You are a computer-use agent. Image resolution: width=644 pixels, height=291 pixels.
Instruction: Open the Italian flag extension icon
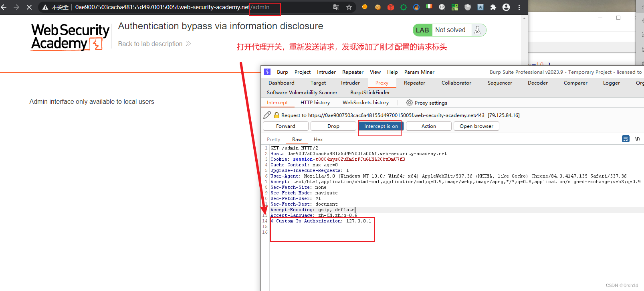[429, 7]
